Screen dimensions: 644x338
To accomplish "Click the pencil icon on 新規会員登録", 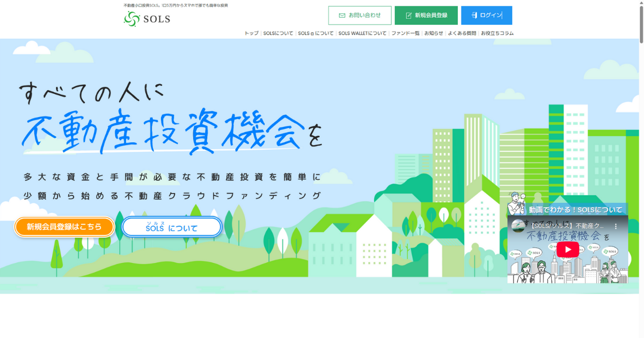I will click(x=409, y=16).
